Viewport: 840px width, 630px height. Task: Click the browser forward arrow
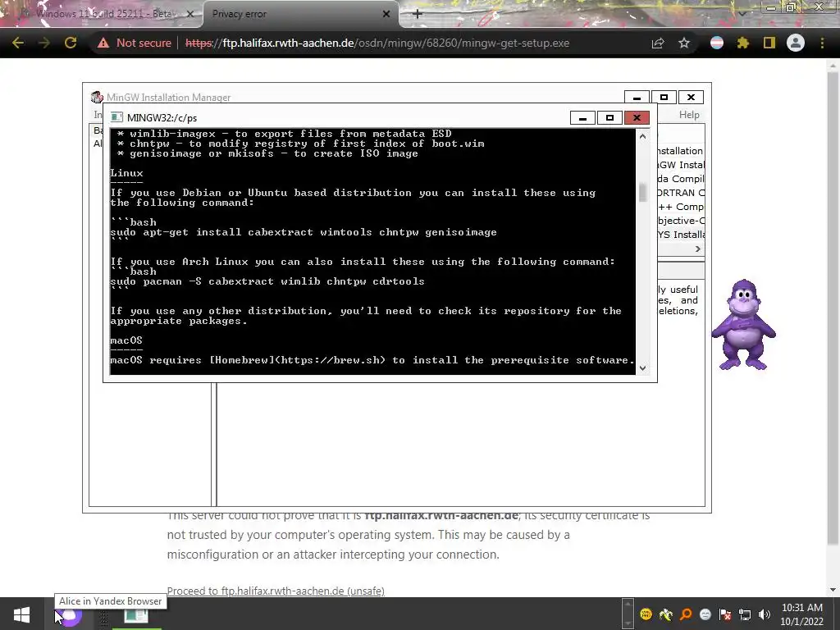click(x=44, y=43)
